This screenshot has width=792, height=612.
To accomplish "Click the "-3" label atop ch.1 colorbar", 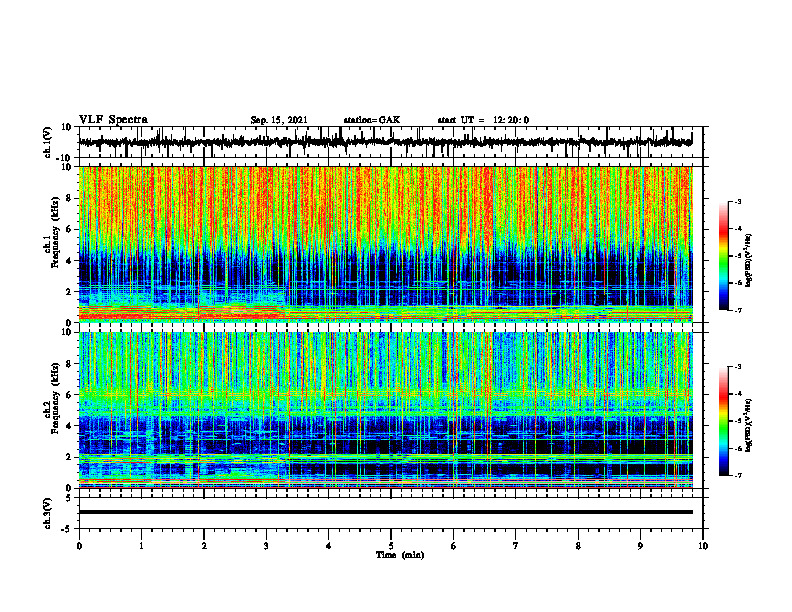I will (738, 201).
